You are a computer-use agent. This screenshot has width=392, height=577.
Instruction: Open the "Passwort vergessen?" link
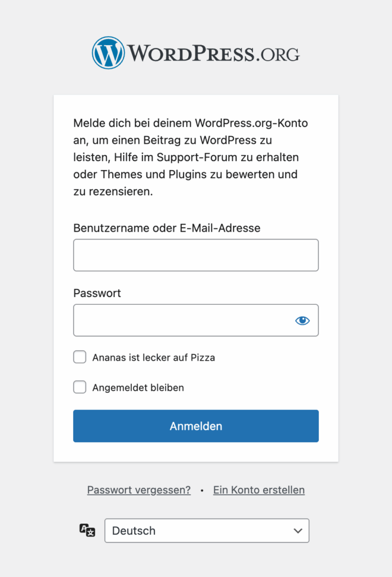pos(139,490)
